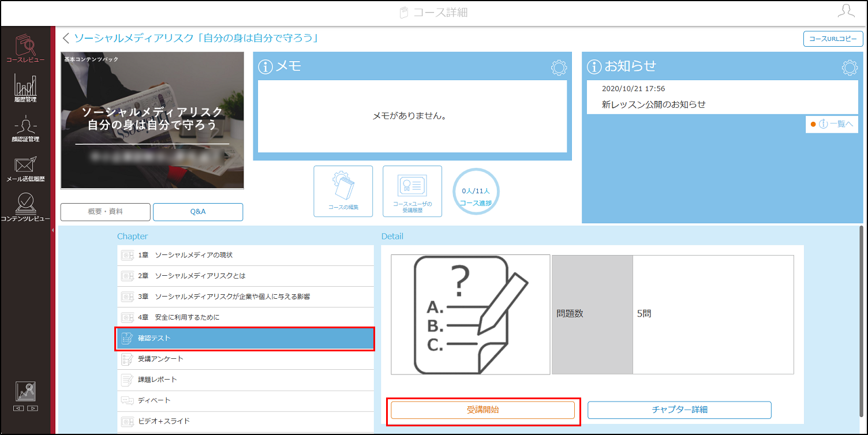Click コースURLコピー button
Screen dimensions: 868x435
point(833,39)
